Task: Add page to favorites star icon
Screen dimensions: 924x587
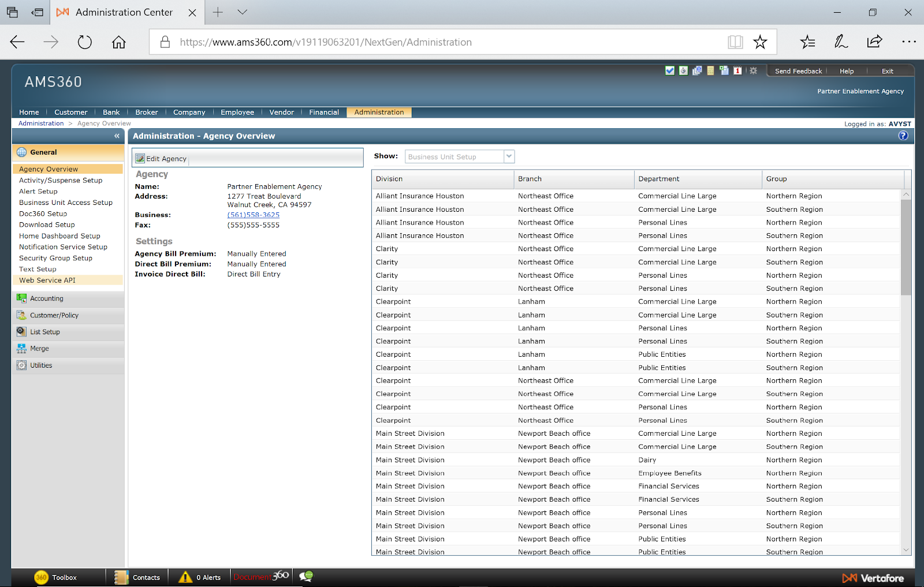Action: point(760,42)
